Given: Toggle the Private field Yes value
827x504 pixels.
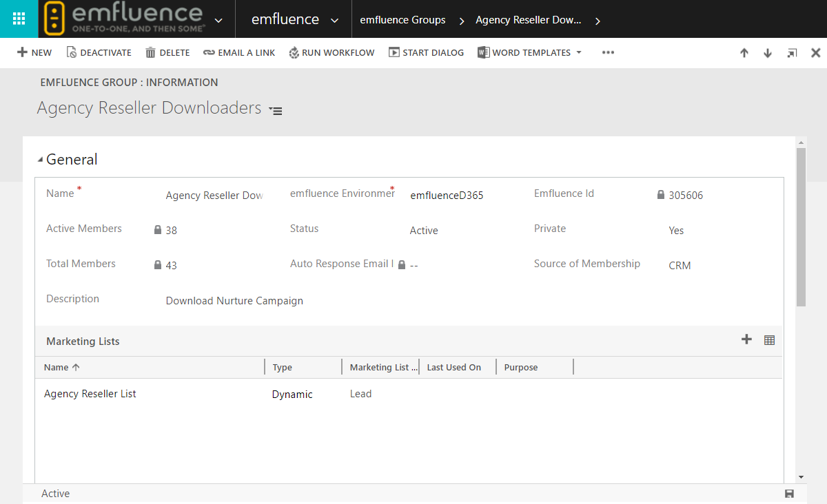Looking at the screenshot, I should point(676,231).
